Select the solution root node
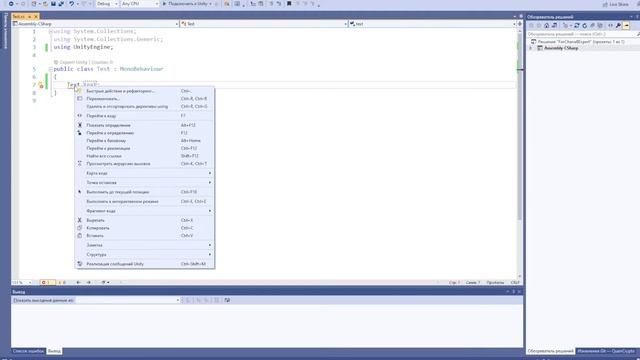The width and height of the screenshot is (640, 360). (580, 42)
